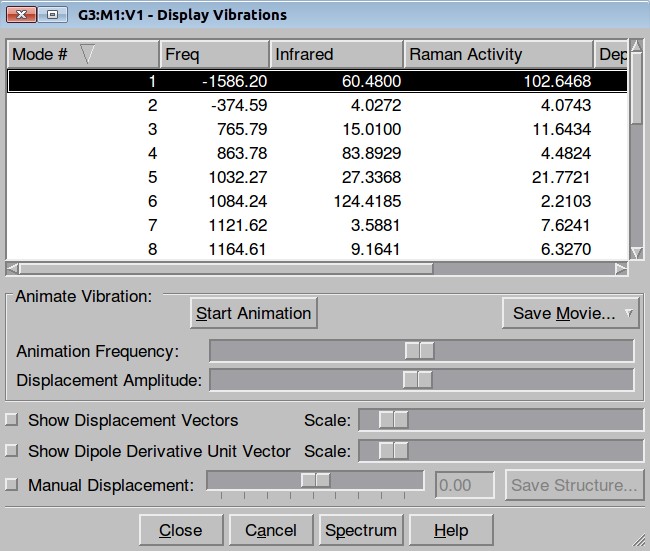Select mode 6 frequency 1084.24

click(x=317, y=201)
